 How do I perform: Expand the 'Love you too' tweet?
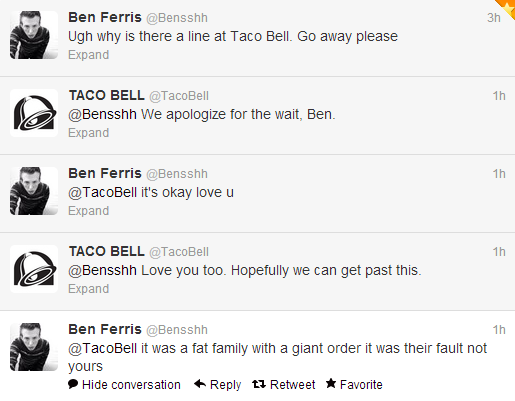pos(89,289)
